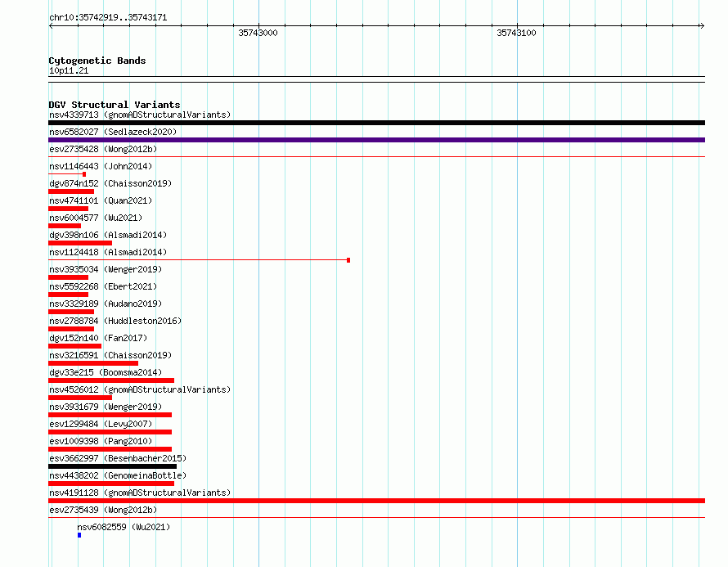The height and width of the screenshot is (567, 728).
Task: Click the 35743000 ruler position label
Action: coord(258,33)
